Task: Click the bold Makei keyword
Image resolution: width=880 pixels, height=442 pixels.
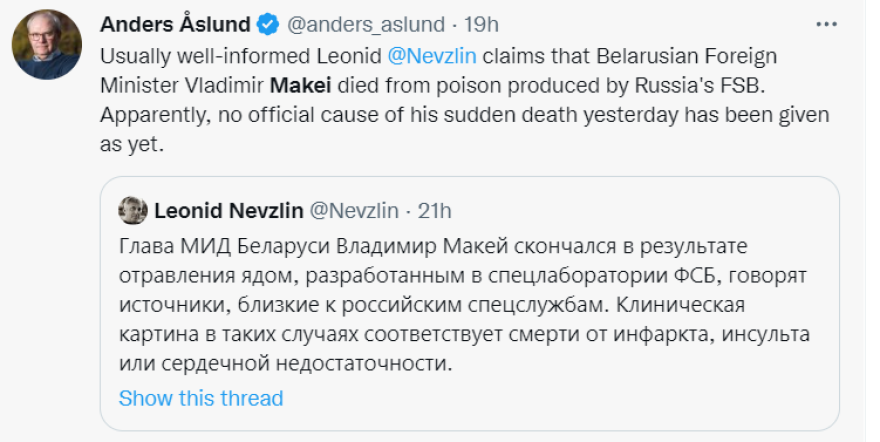Action: pyautogui.click(x=301, y=85)
